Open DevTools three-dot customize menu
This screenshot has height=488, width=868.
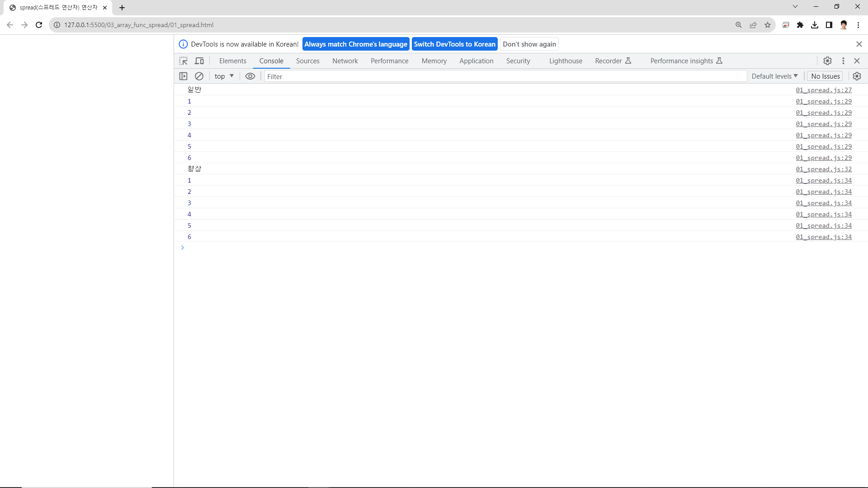(843, 61)
